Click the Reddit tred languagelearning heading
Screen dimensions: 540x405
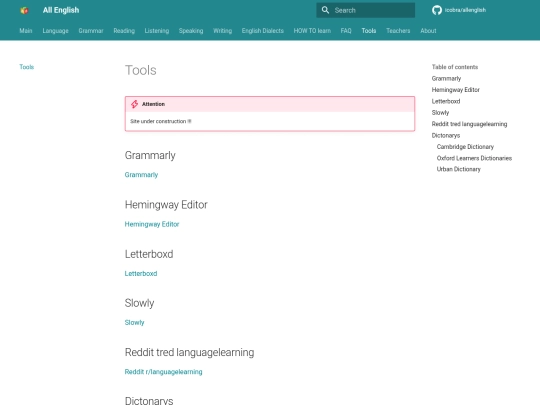[189, 352]
